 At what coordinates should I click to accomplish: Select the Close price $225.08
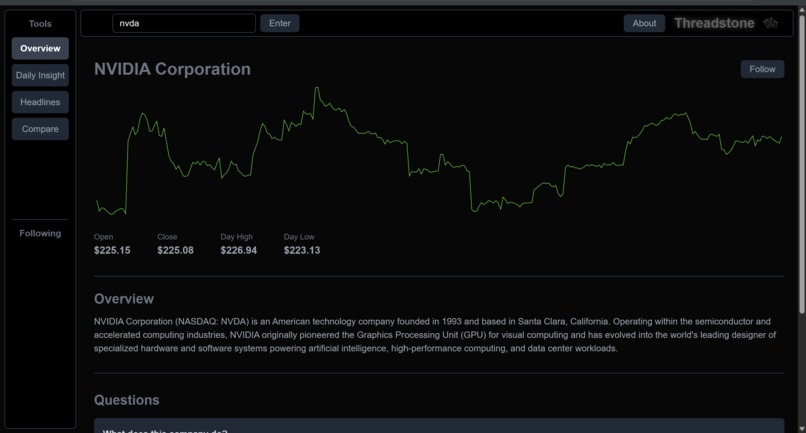point(175,250)
